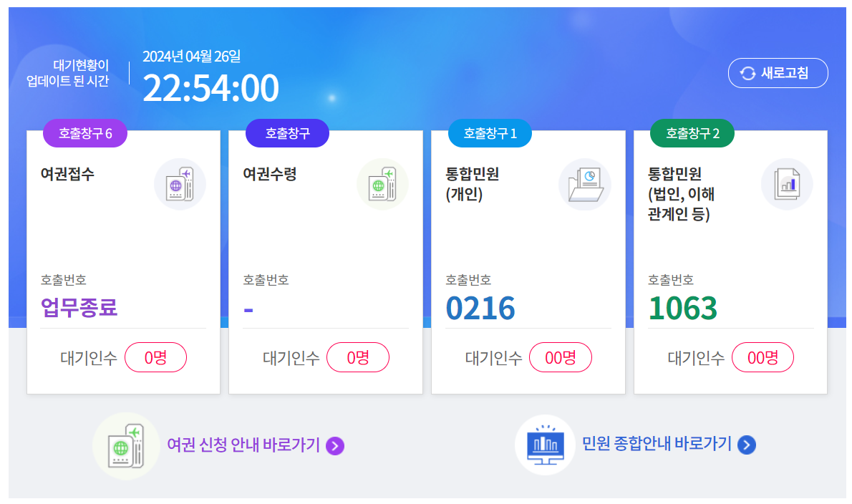
Task: Select the 호출창구 6 badge
Action: (85, 132)
